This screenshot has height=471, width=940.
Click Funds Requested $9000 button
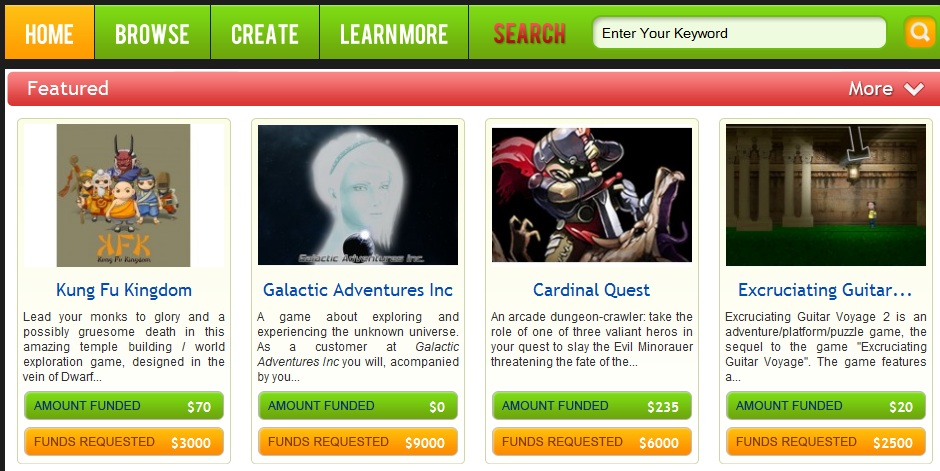point(358,442)
